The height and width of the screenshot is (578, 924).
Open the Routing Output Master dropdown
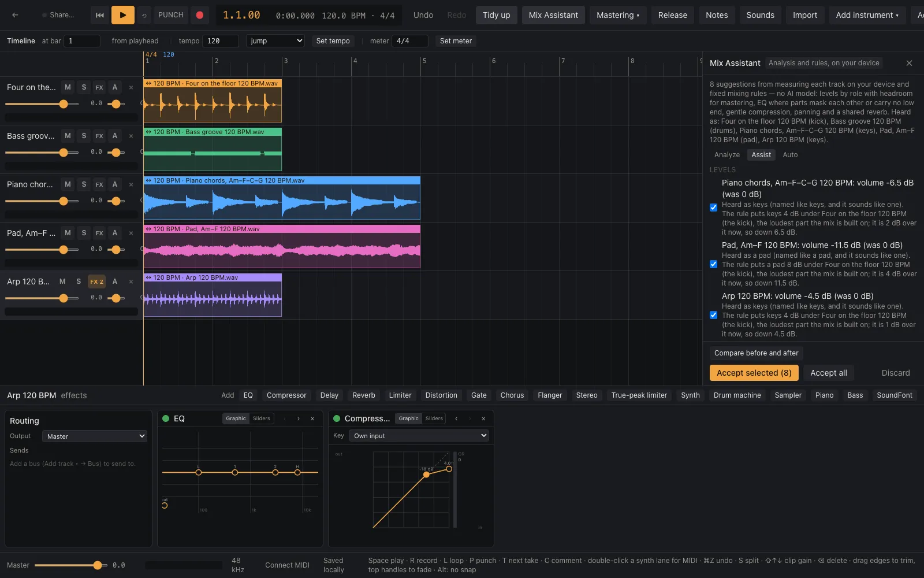tap(95, 436)
